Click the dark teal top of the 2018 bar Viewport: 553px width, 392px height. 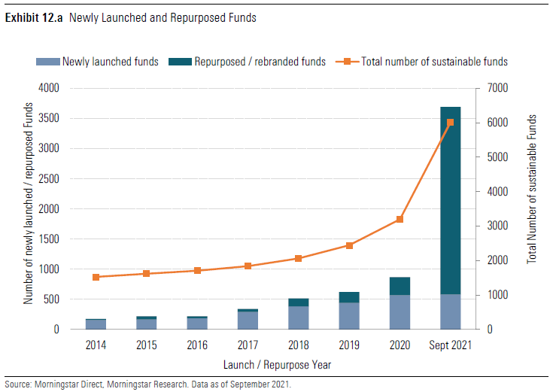298,302
